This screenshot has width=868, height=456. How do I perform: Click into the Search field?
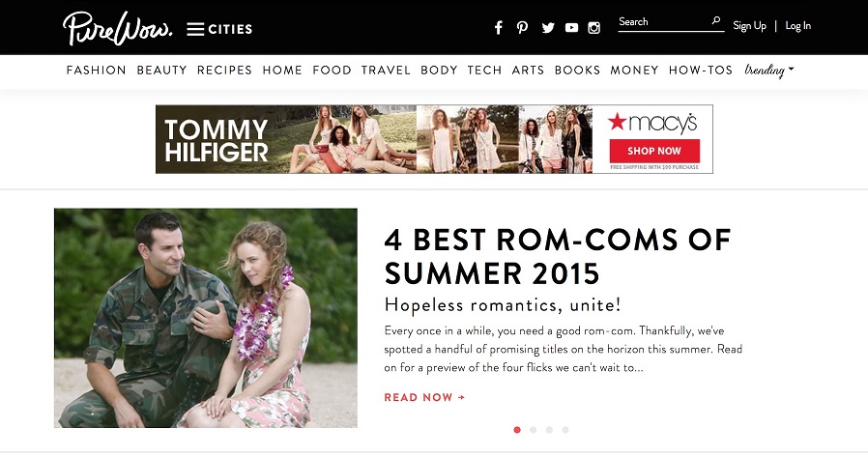664,21
